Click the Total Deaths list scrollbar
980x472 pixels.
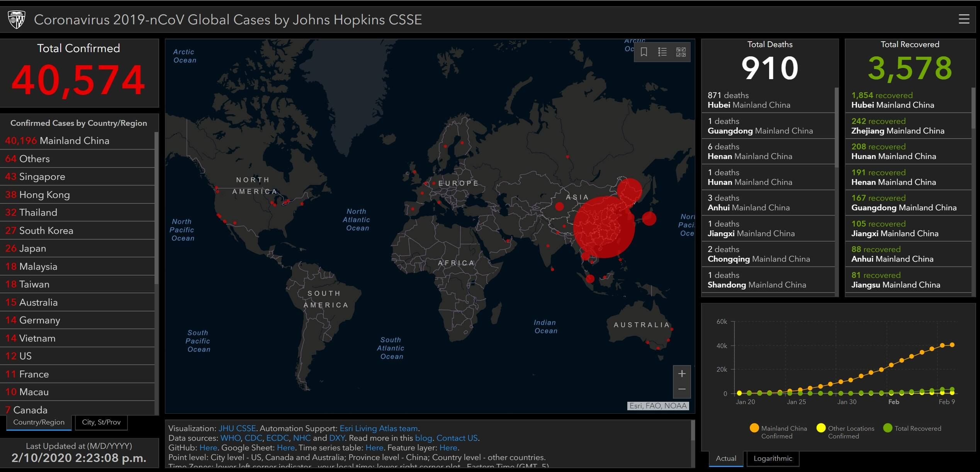coord(837,127)
